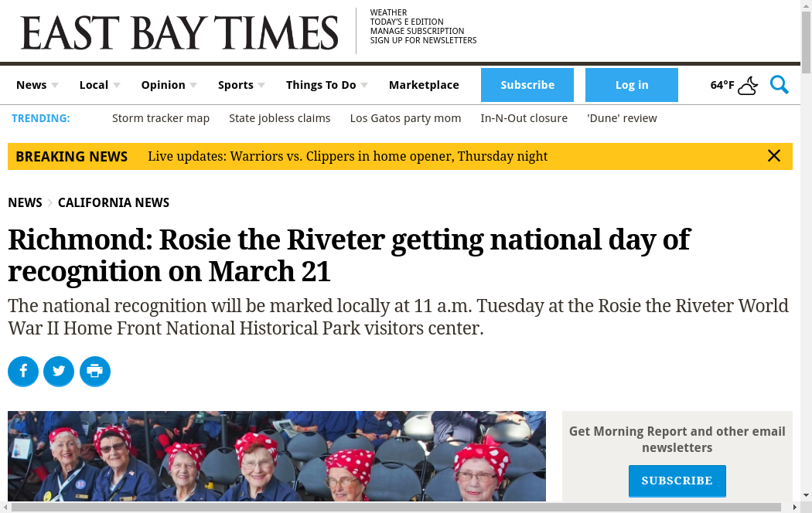
Task: Open the Opinion menu
Action: 168,85
